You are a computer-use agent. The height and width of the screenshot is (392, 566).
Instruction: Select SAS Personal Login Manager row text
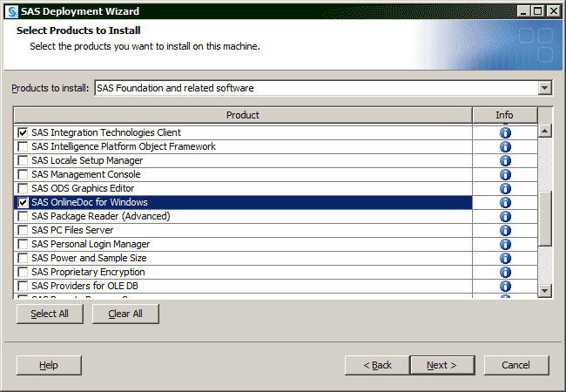pyautogui.click(x=91, y=244)
